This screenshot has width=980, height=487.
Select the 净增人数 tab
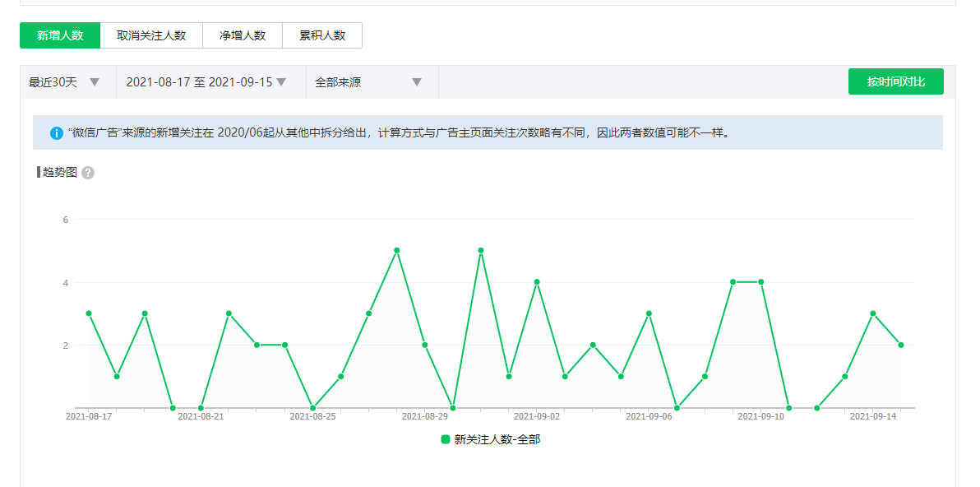(x=243, y=35)
